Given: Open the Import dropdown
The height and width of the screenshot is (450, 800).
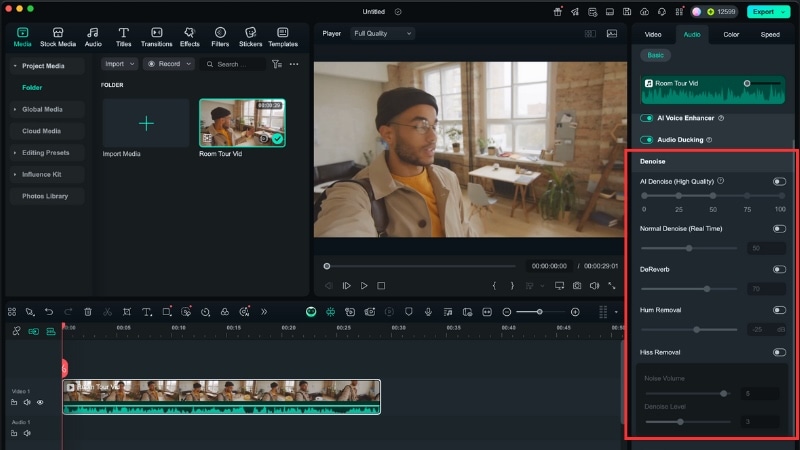Looking at the screenshot, I should pos(119,64).
